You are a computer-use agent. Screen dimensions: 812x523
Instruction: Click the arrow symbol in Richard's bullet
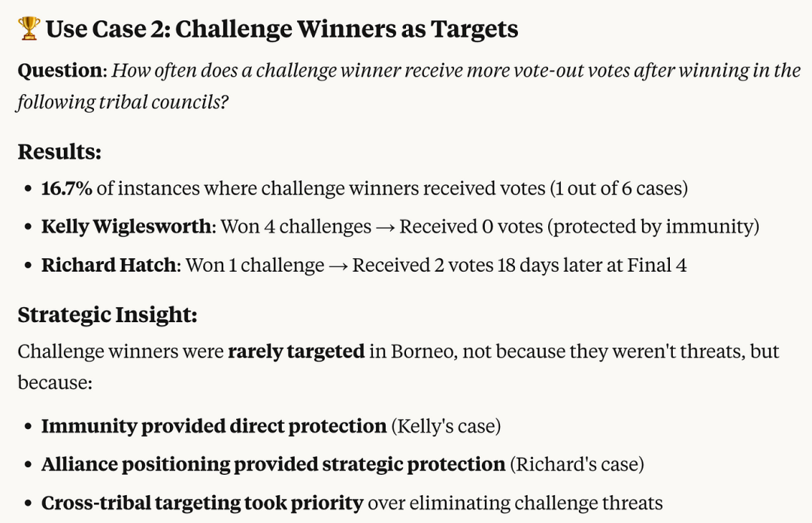click(x=338, y=266)
